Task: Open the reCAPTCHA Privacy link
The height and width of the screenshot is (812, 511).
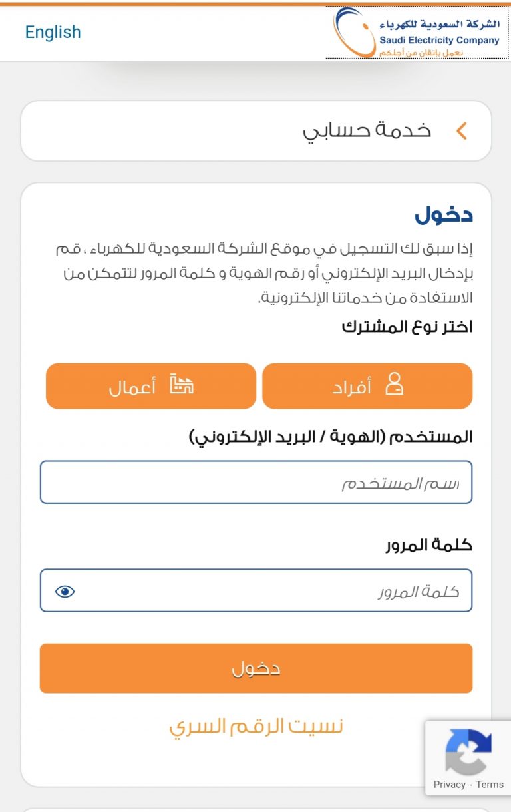Action: point(449,784)
